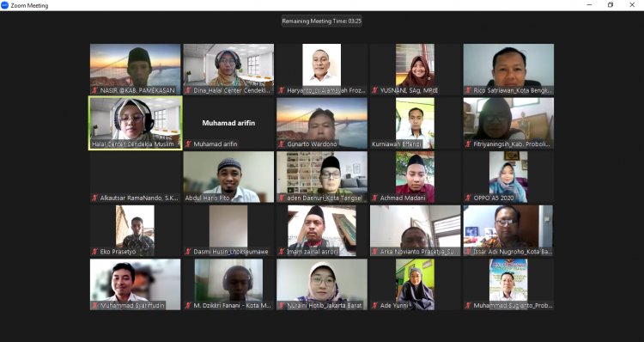Select Dasmi Husin_Lhokseumawe video tile
The image size is (644, 342).
coord(228,230)
